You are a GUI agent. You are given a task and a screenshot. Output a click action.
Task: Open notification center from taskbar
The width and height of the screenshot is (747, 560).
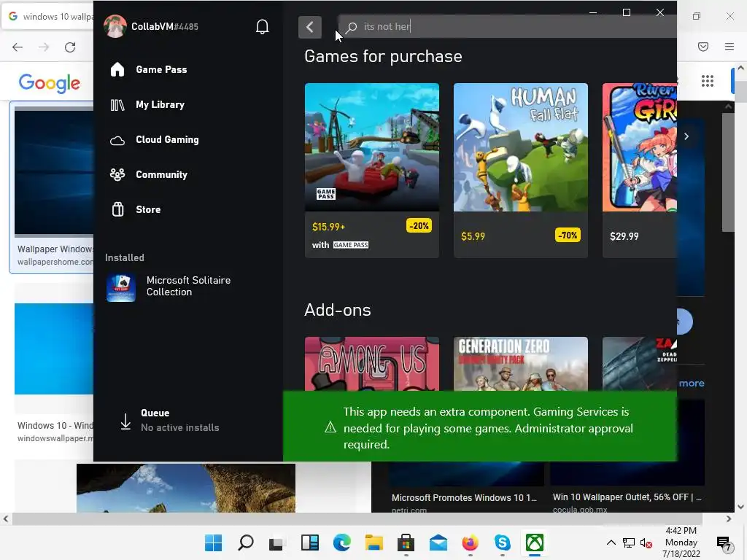pyautogui.click(x=724, y=542)
